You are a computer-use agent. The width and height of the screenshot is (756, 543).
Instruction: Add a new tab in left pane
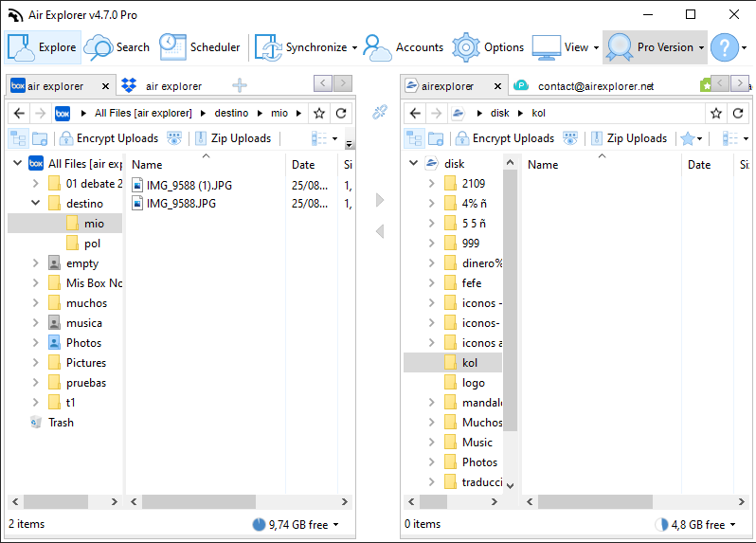tap(239, 86)
